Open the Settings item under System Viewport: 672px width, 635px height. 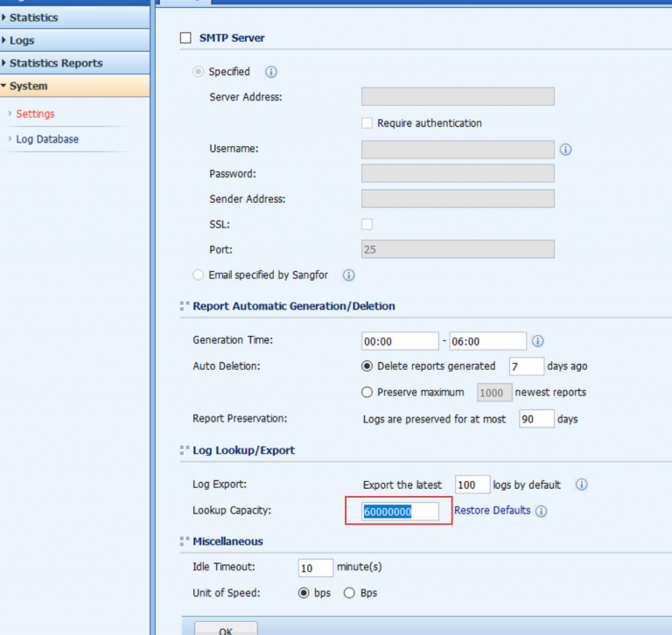tap(35, 114)
